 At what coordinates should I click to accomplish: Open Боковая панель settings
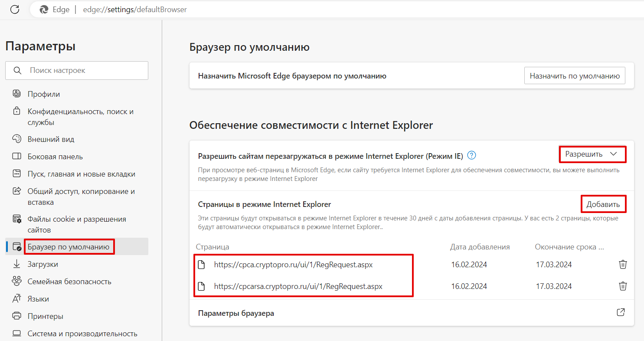55,157
